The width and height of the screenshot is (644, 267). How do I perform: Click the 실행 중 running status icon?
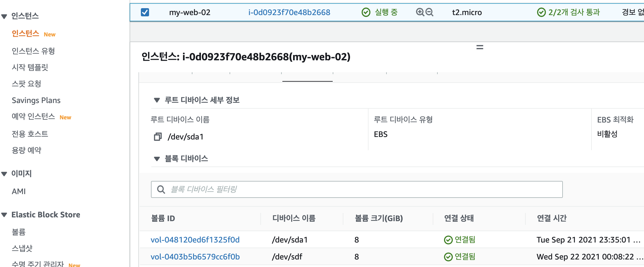[x=366, y=12]
